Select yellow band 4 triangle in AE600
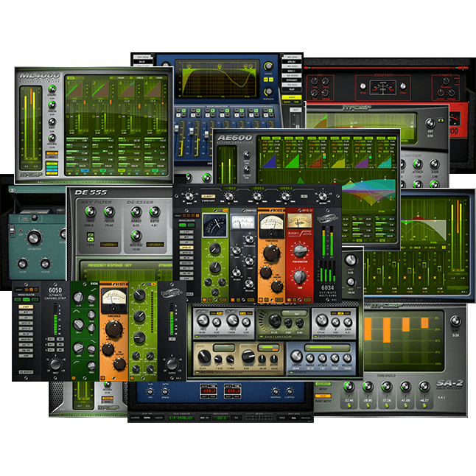Screen dimensions: 476x476 [338, 161]
